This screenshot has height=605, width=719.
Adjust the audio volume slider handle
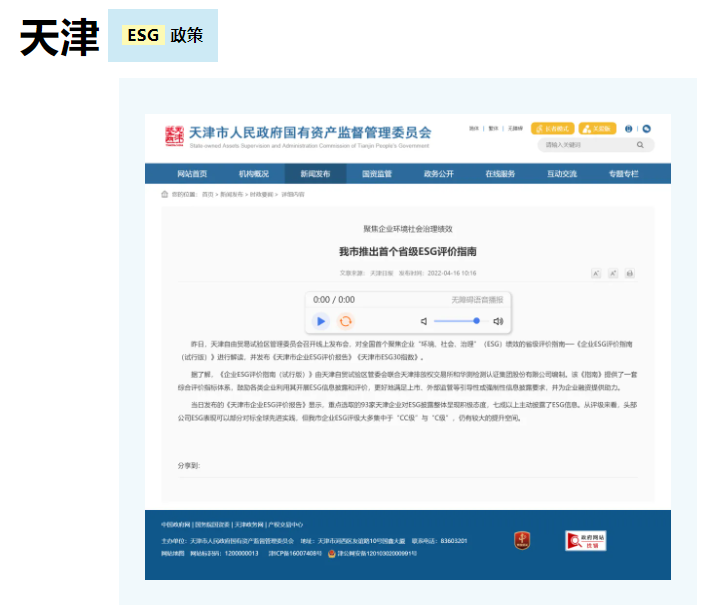(x=476, y=321)
